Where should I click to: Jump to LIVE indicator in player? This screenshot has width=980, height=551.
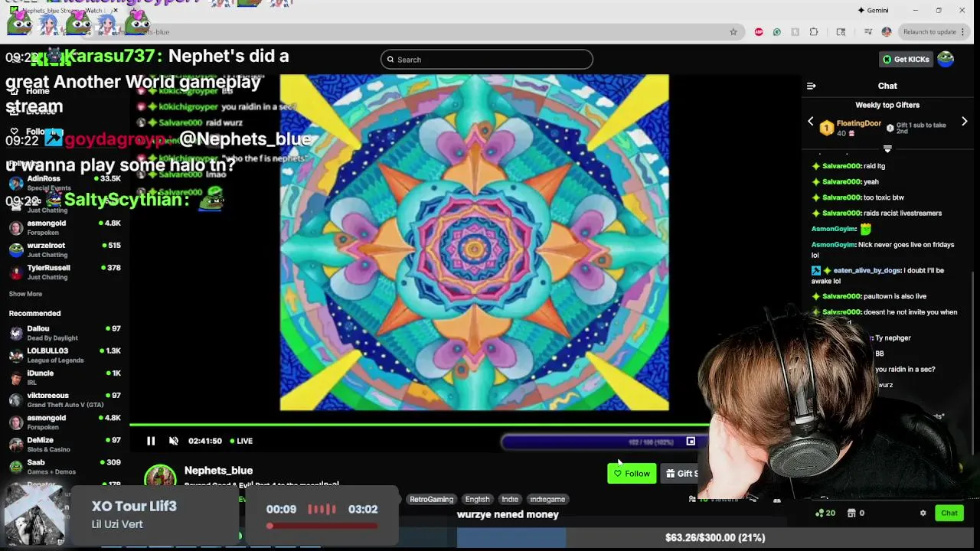(x=241, y=441)
